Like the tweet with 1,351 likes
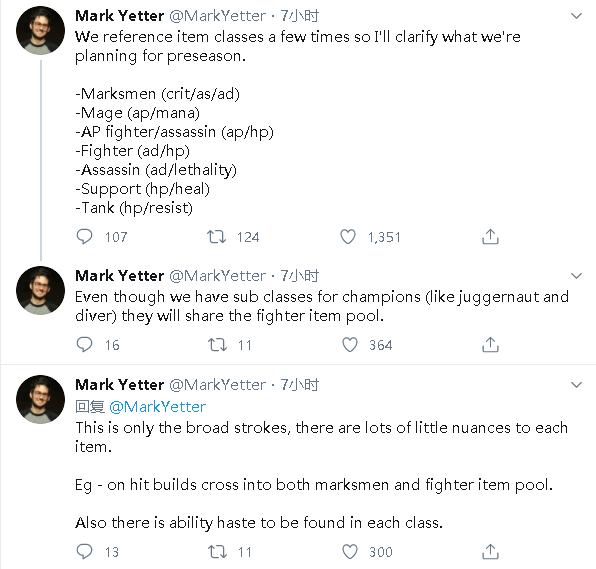 click(x=348, y=236)
